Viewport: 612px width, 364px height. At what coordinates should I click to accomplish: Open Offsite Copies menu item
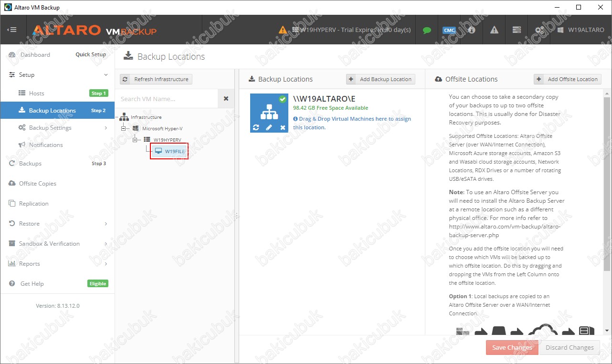tap(38, 184)
